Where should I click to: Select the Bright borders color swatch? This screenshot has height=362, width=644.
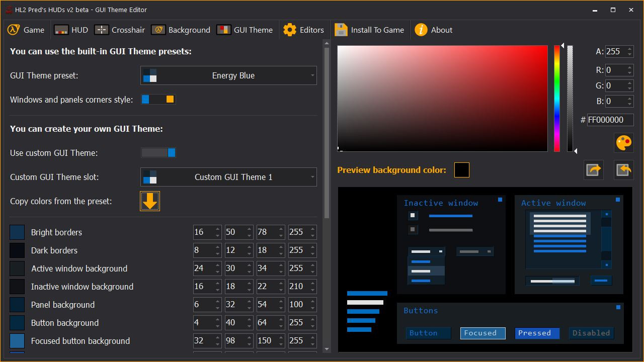point(17,232)
